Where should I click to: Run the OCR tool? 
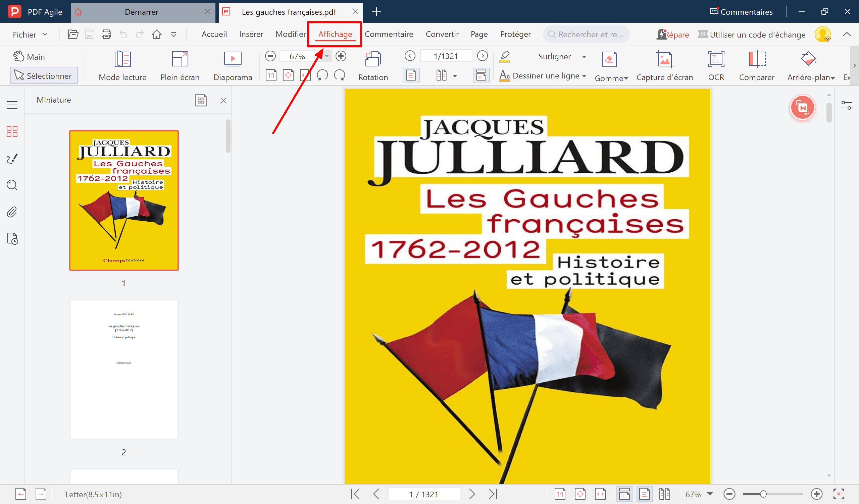tap(716, 66)
